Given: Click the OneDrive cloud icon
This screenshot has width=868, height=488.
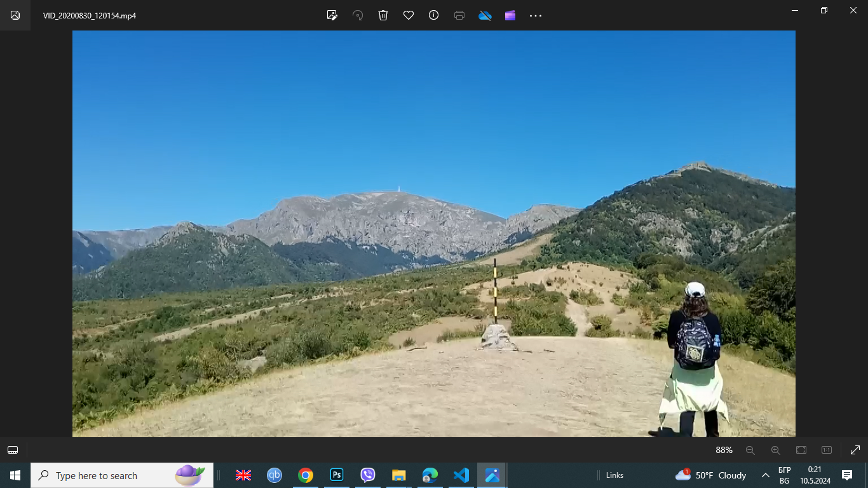Looking at the screenshot, I should (485, 15).
